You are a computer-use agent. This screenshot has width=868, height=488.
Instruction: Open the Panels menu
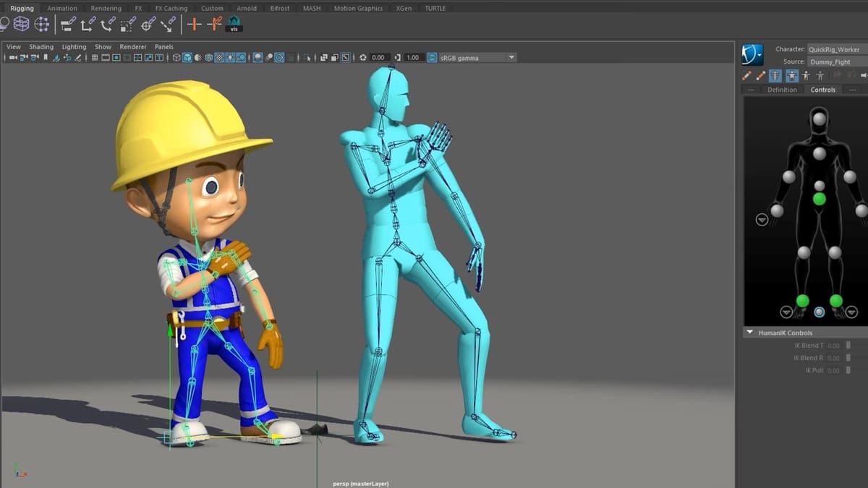point(164,47)
